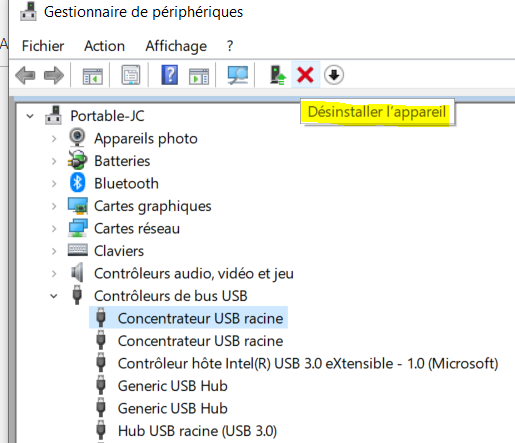Open Properties via the toolbar sheet icon
The image size is (515, 443).
(x=131, y=75)
